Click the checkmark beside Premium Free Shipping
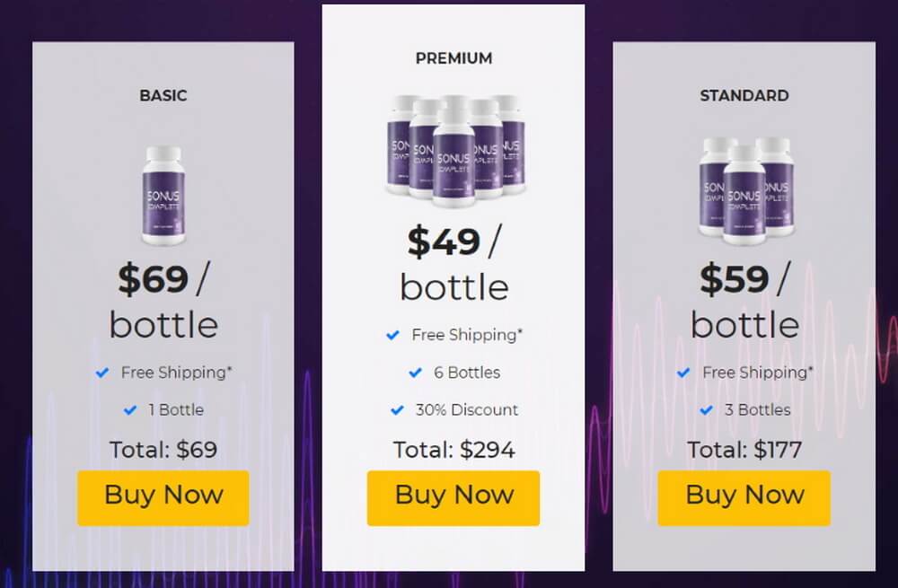 (393, 335)
